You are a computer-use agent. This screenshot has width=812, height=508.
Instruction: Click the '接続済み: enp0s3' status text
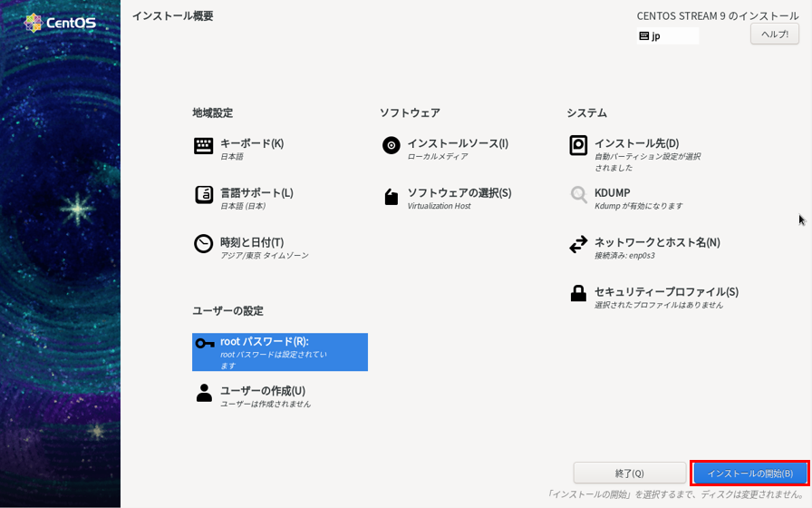click(624, 256)
